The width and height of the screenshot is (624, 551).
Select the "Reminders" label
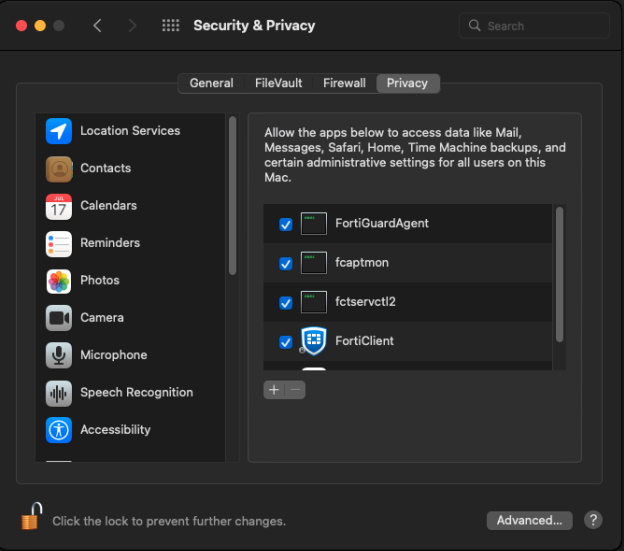click(110, 243)
